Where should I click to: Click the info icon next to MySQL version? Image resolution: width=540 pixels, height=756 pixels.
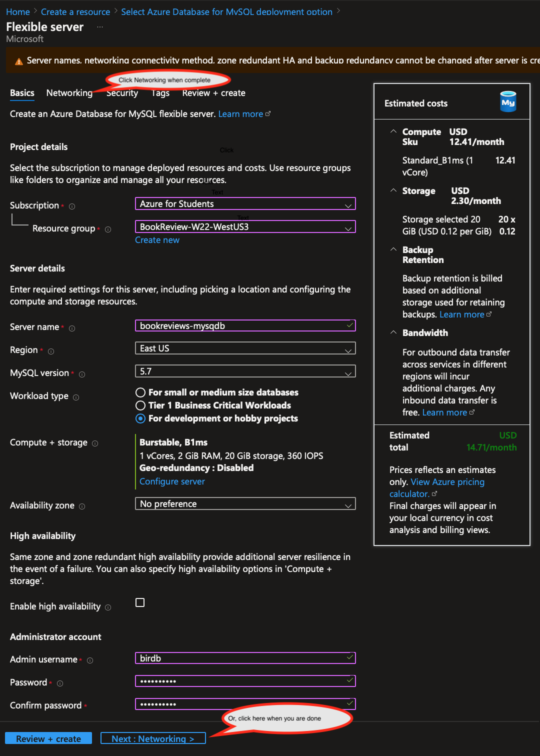click(x=82, y=374)
